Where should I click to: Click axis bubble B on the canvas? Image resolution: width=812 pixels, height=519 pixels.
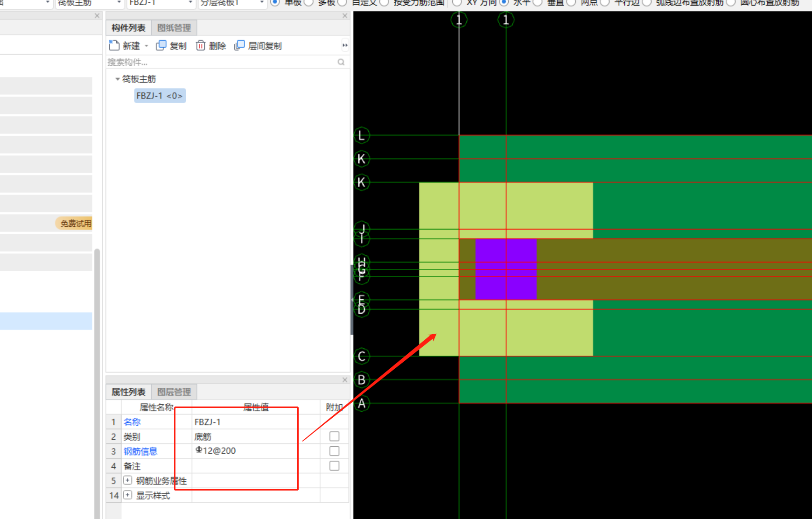[x=362, y=379]
